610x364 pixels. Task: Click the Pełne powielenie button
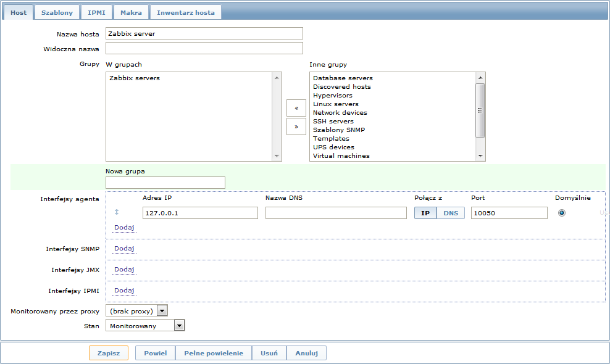pyautogui.click(x=214, y=353)
